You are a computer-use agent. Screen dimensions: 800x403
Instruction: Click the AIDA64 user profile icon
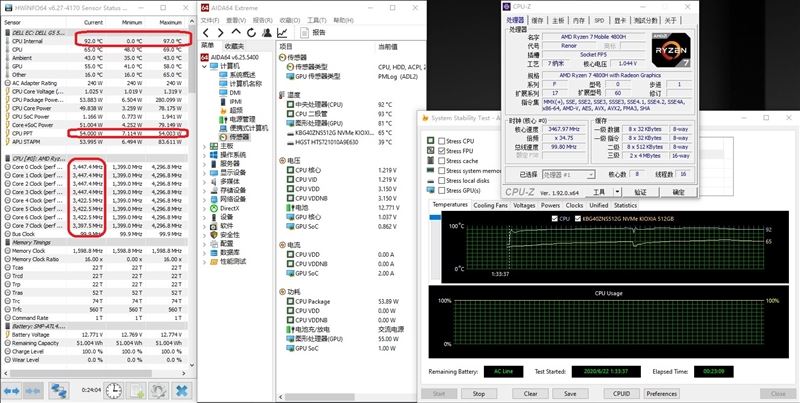pos(266,33)
